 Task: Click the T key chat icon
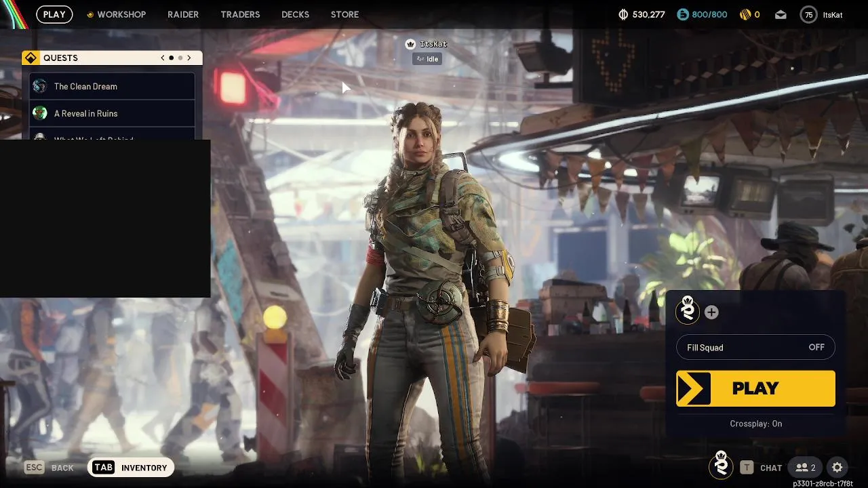coord(747,467)
